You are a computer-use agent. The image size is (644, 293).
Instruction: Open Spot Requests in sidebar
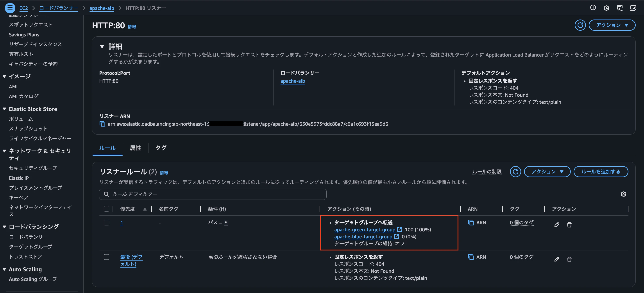pyautogui.click(x=31, y=25)
